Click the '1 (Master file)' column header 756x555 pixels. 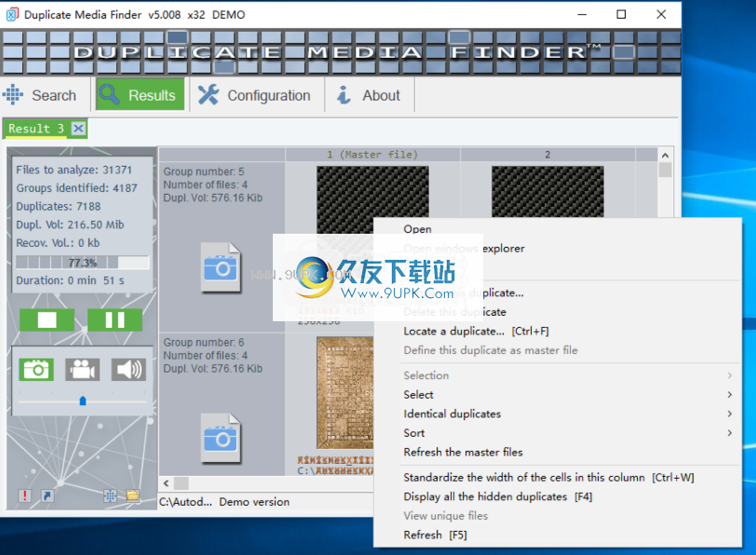click(372, 155)
